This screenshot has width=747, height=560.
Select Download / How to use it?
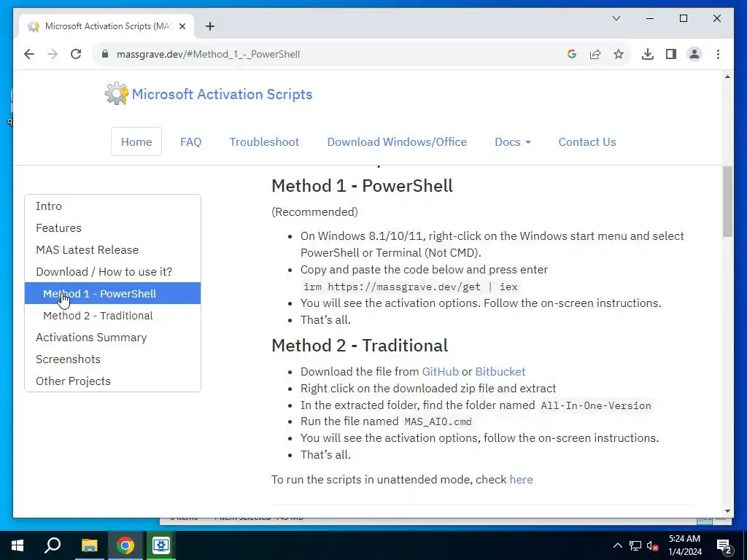(x=112, y=271)
